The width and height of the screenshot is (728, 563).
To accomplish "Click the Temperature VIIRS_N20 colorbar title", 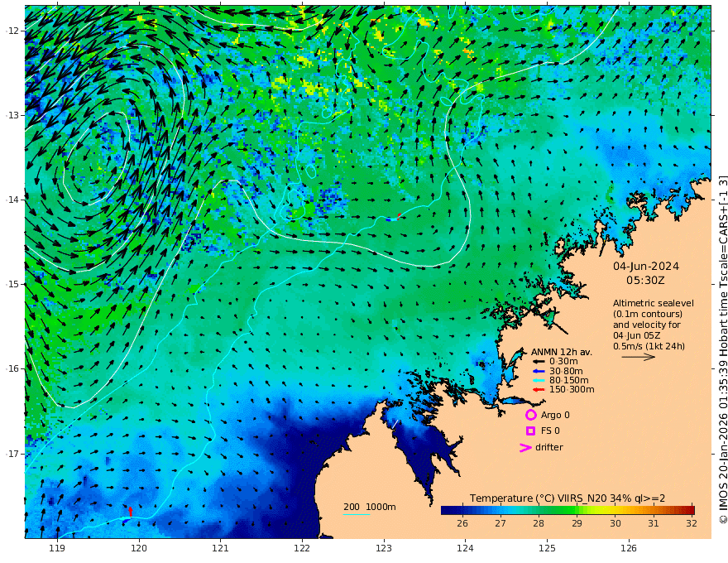I will 568,498.
